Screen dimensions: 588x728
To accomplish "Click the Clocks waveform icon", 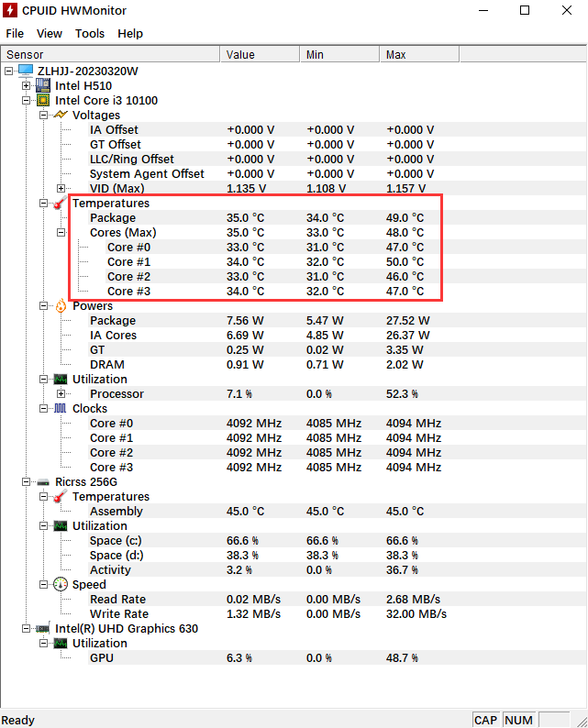I will click(60, 408).
